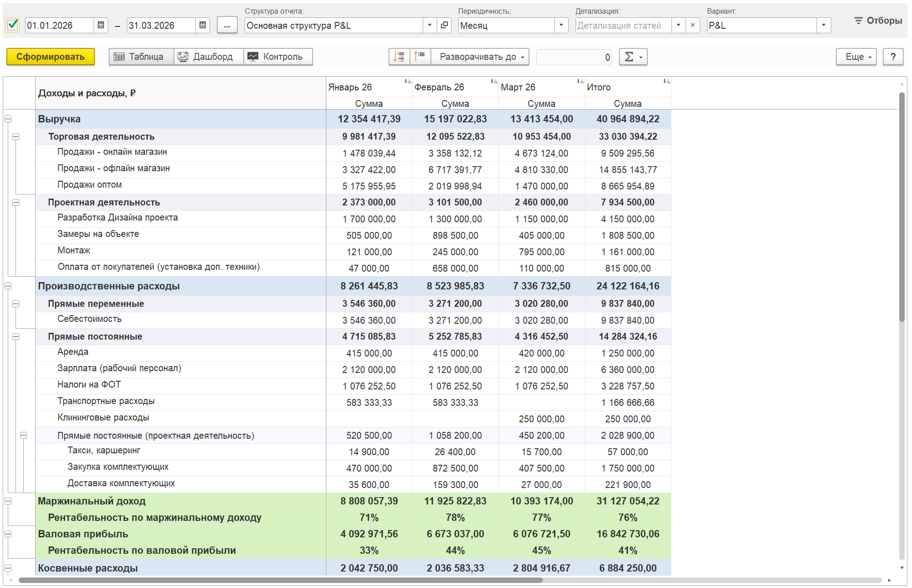912x588 pixels.
Task: Select the Такси, каршеринг row label
Action: [x=104, y=451]
